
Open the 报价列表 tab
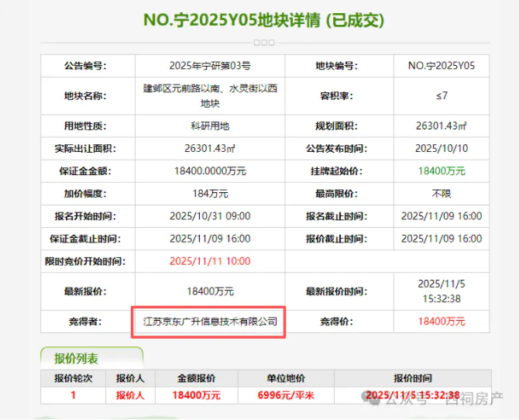[x=76, y=359]
